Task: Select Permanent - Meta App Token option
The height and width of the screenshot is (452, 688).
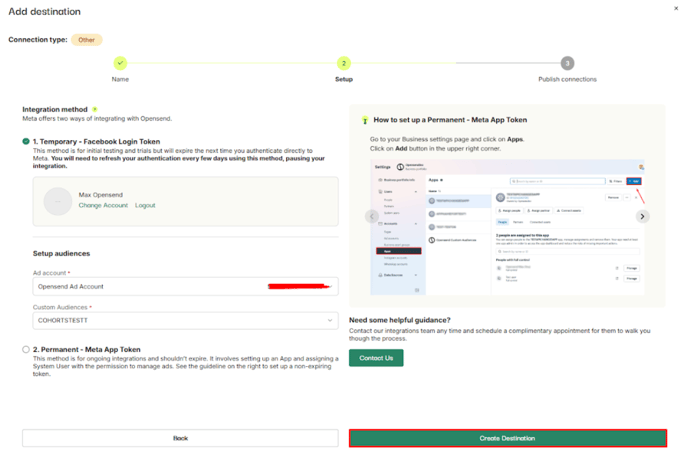Action: [x=26, y=350]
